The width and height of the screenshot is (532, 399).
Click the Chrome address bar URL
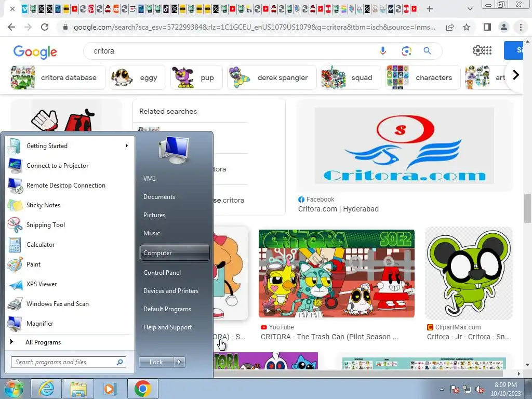click(x=255, y=27)
